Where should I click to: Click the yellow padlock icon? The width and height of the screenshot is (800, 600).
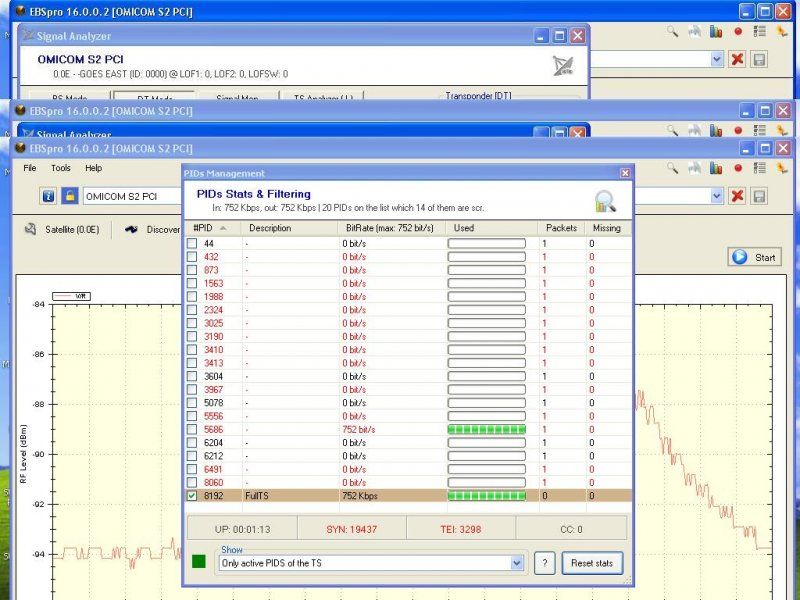point(69,196)
